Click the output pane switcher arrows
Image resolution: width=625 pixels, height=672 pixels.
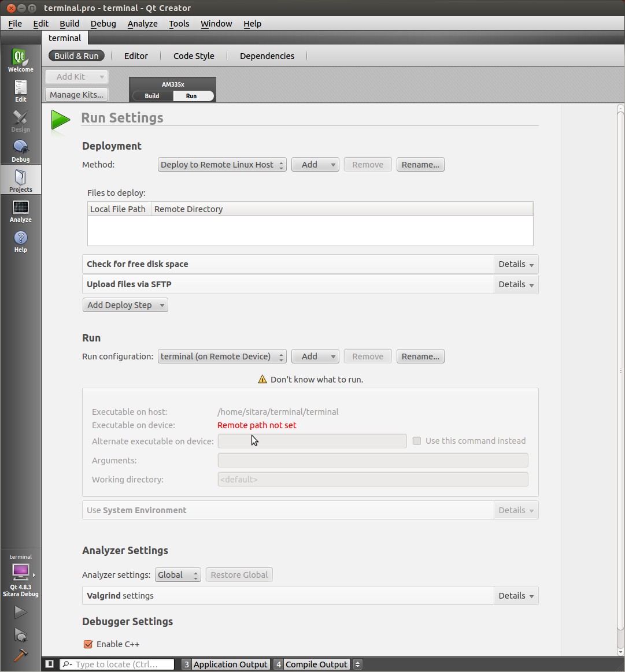357,664
